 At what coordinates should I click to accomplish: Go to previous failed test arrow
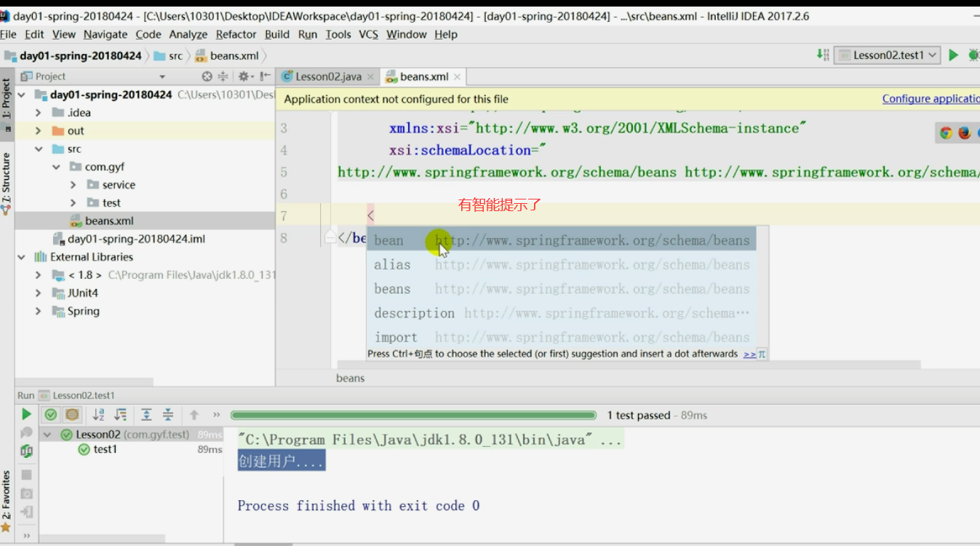[194, 415]
